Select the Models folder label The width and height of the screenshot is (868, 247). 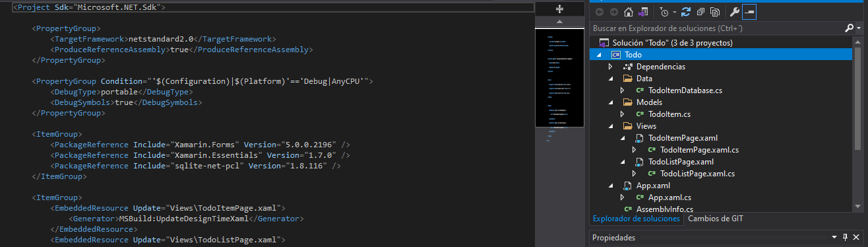pos(649,102)
